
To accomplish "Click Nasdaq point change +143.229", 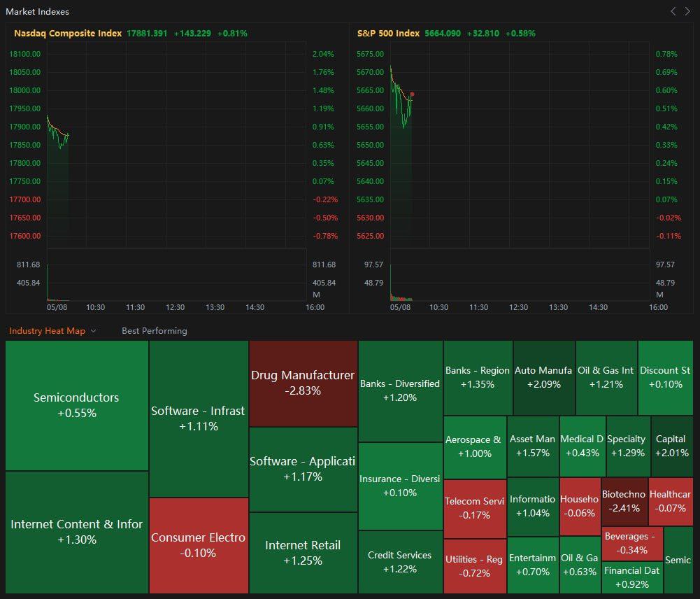I will [192, 33].
